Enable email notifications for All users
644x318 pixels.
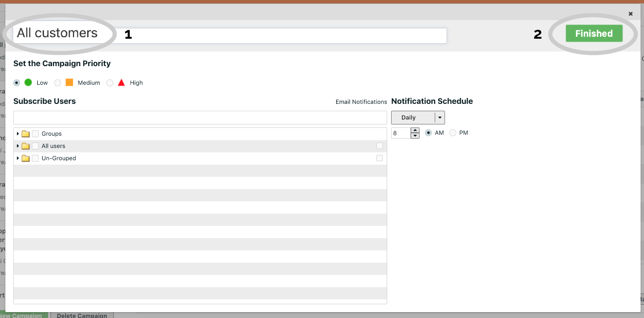(x=379, y=146)
